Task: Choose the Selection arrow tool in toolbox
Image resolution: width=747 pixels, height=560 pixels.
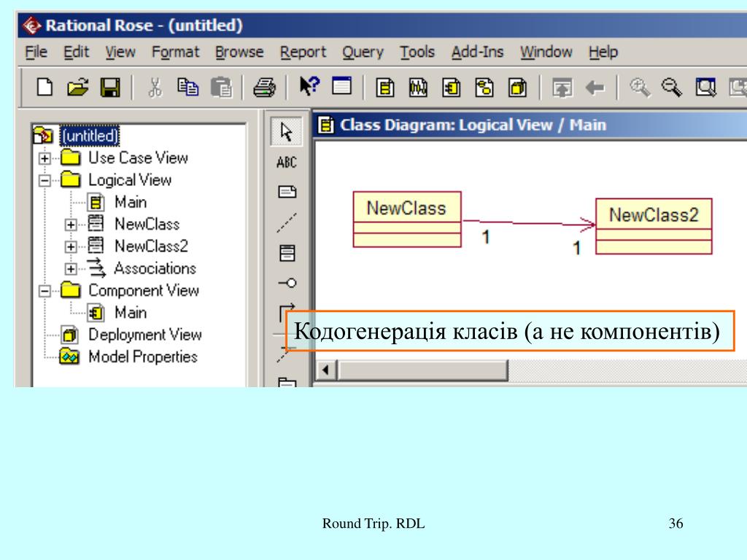Action: 286,131
